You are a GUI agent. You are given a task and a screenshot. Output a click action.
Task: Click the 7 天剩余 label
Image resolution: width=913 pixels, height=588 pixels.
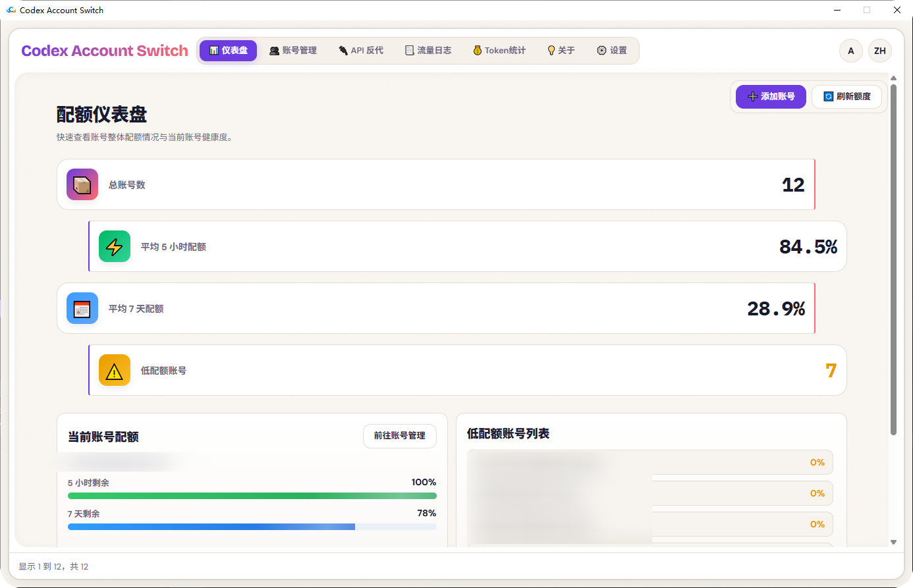[84, 514]
